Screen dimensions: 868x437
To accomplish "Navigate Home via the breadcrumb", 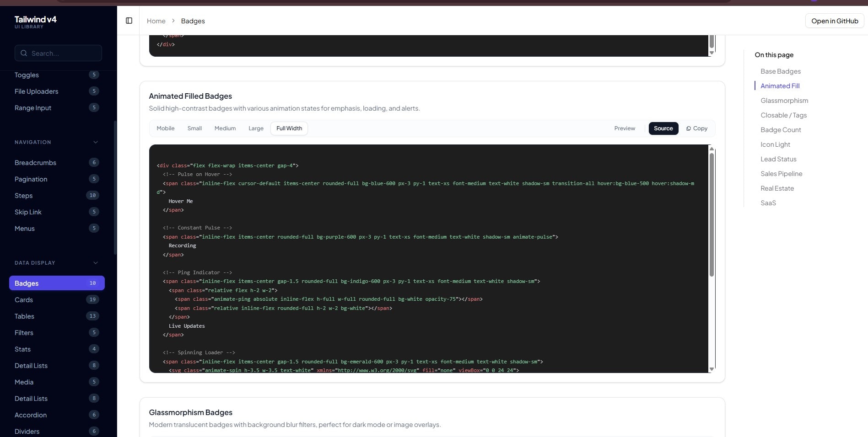I will (x=156, y=21).
